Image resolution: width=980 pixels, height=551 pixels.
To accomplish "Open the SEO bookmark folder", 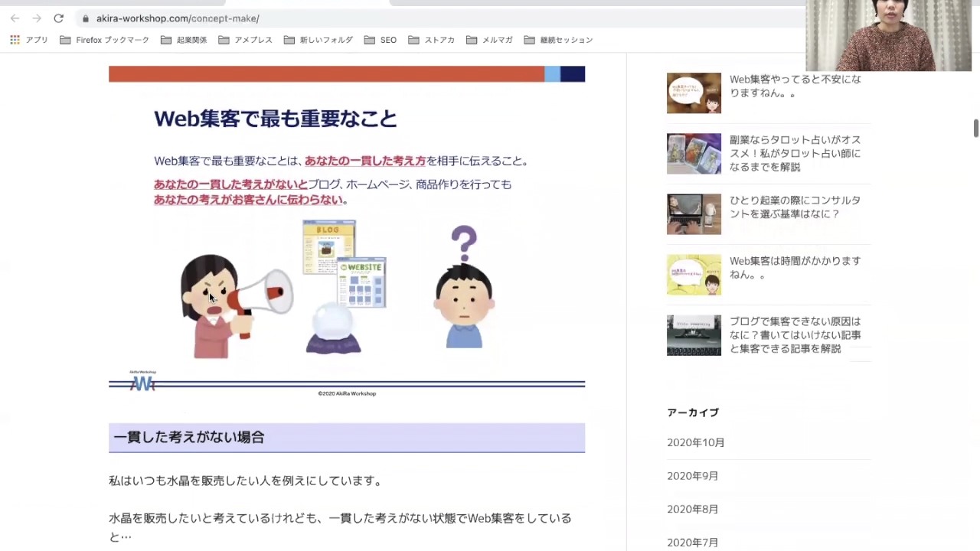I will tap(381, 40).
